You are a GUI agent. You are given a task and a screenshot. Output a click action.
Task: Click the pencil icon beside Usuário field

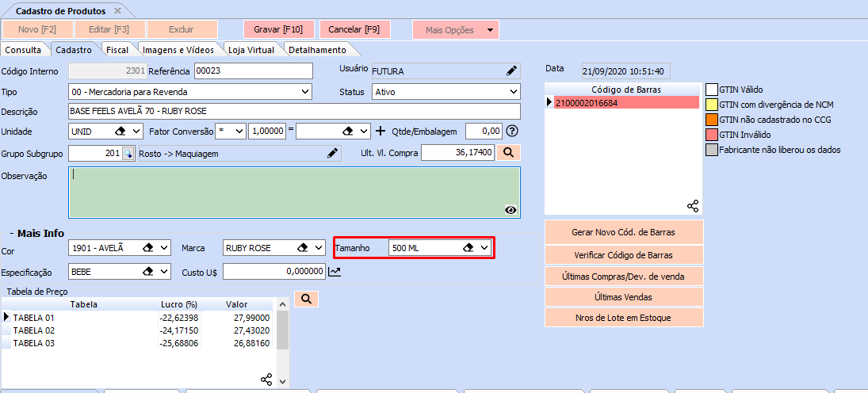pos(511,71)
